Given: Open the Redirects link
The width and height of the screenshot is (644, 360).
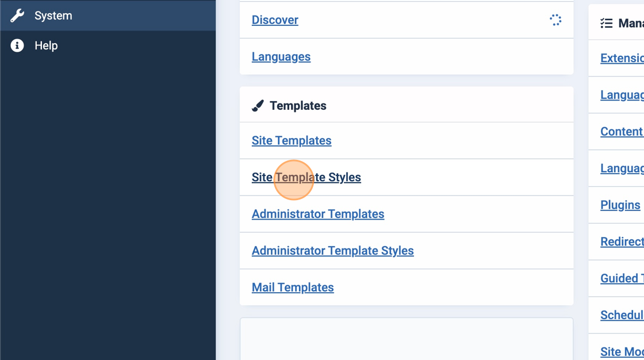Looking at the screenshot, I should point(622,242).
